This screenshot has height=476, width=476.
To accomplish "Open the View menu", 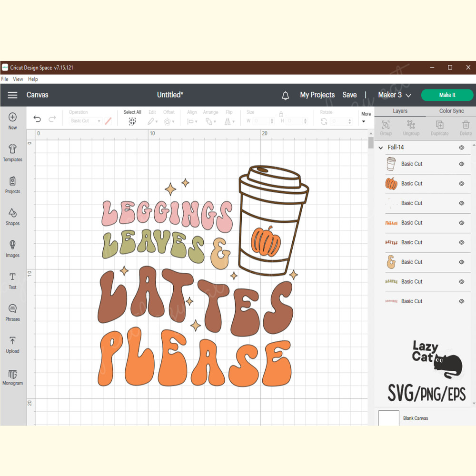I will 18,79.
